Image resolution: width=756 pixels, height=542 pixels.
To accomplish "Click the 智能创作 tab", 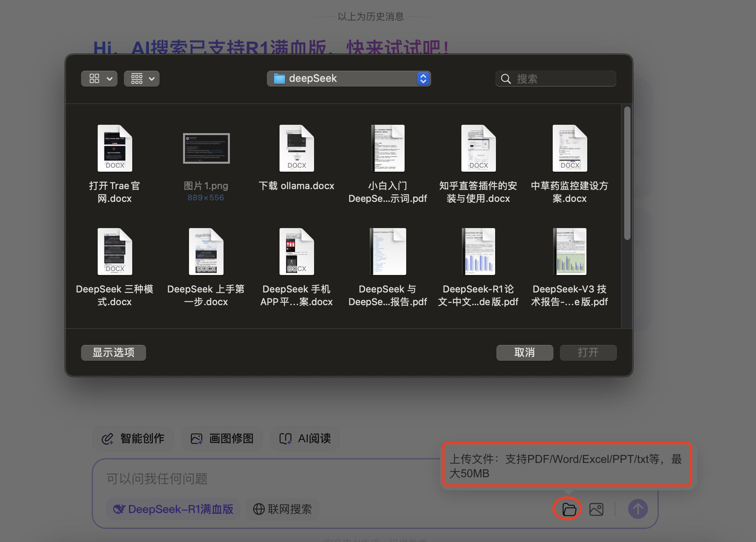I will point(133,439).
